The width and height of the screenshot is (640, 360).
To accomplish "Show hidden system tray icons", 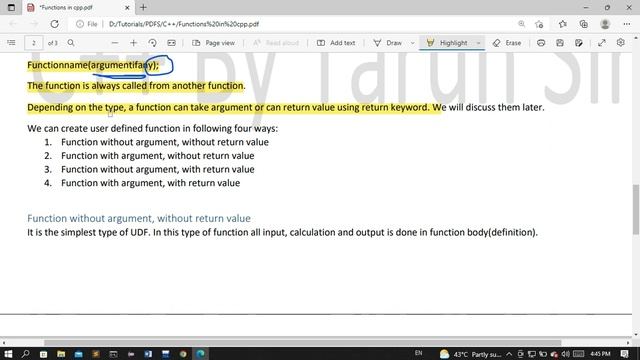I will (x=509, y=354).
